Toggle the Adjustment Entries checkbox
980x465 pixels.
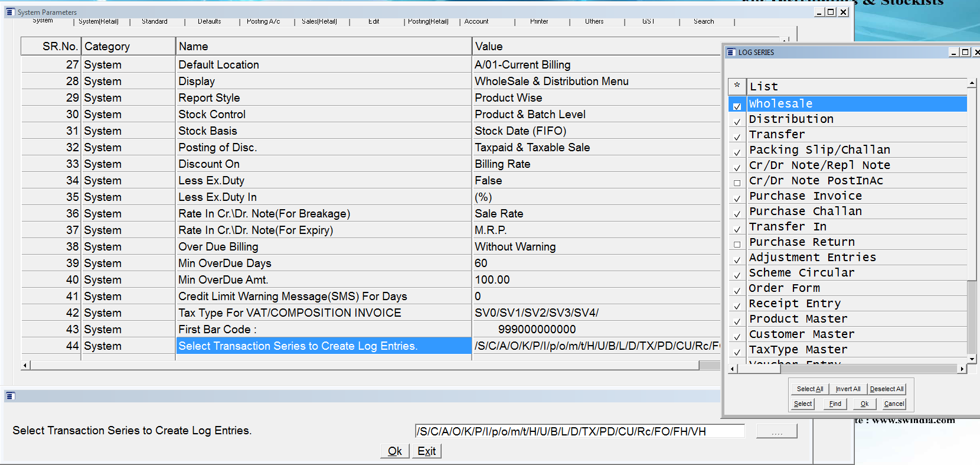(737, 260)
